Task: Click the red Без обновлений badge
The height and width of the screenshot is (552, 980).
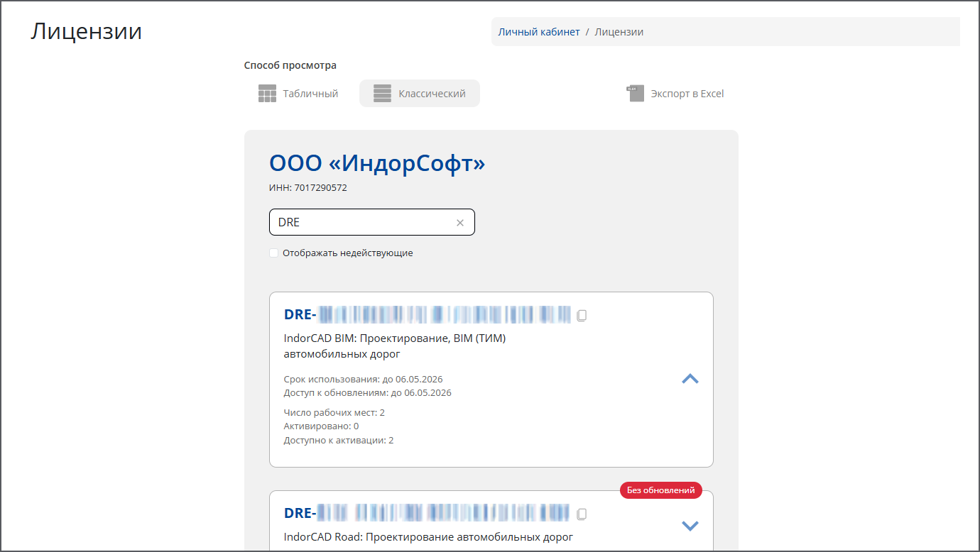Action: pyautogui.click(x=660, y=490)
